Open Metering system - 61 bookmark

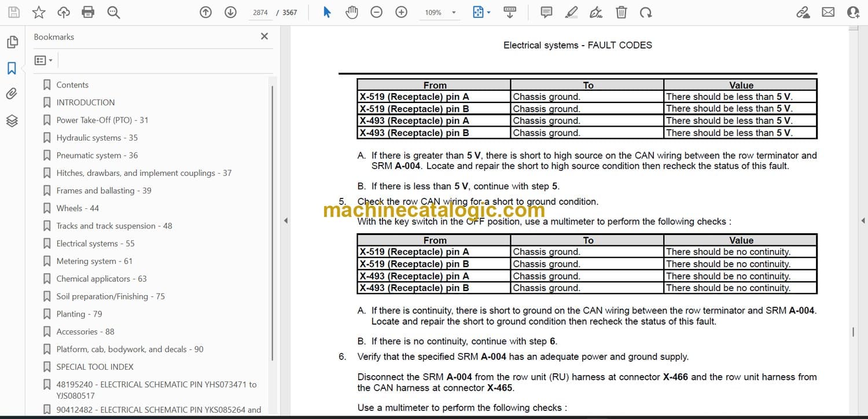[94, 261]
